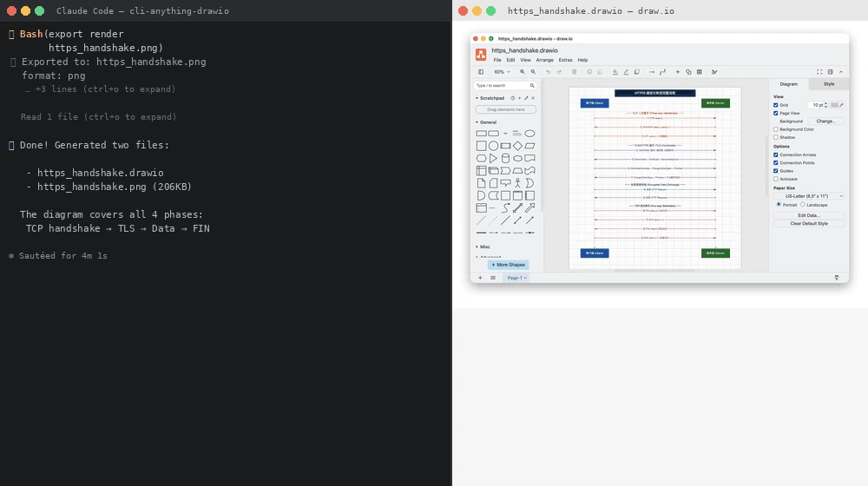Uncheck the Page View checkbox

pyautogui.click(x=775, y=113)
